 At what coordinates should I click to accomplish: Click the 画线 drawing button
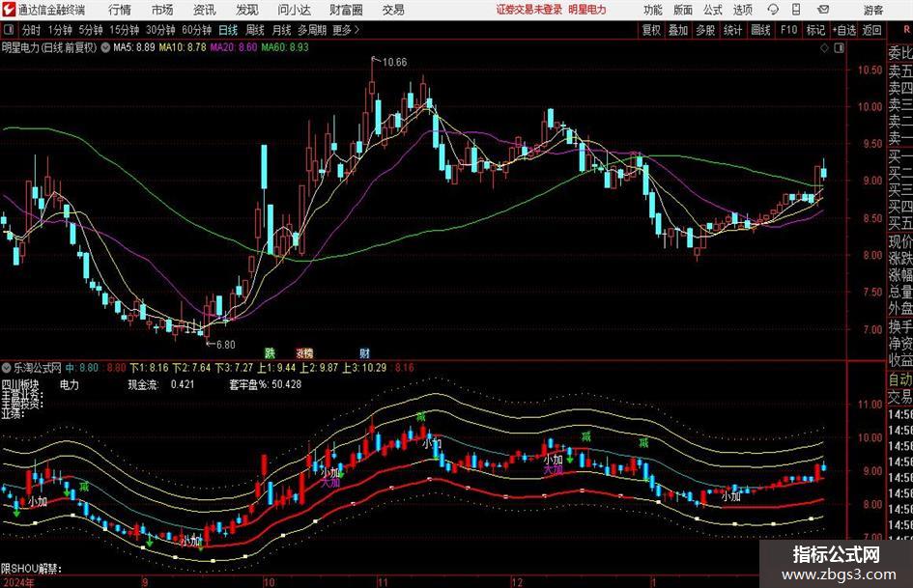pos(760,30)
